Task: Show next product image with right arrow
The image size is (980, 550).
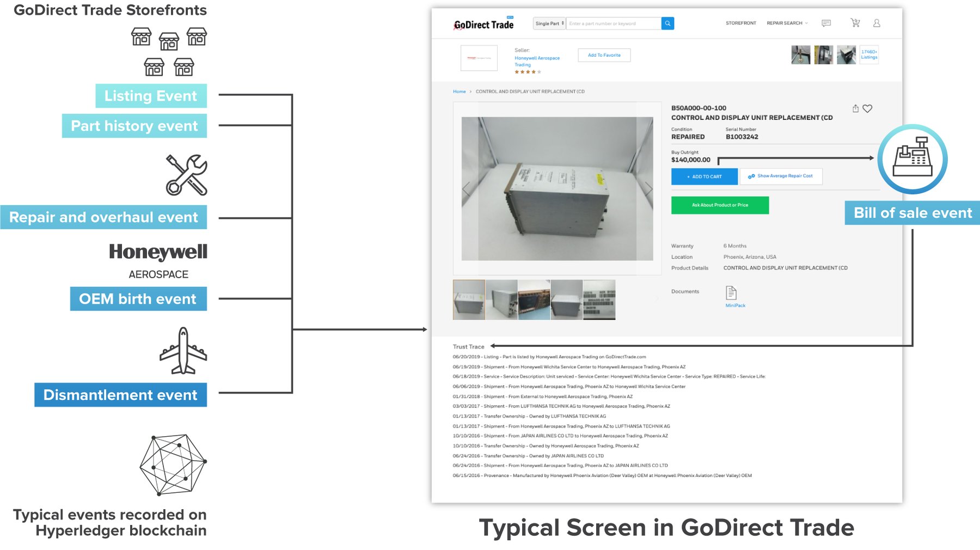Action: [x=648, y=189]
